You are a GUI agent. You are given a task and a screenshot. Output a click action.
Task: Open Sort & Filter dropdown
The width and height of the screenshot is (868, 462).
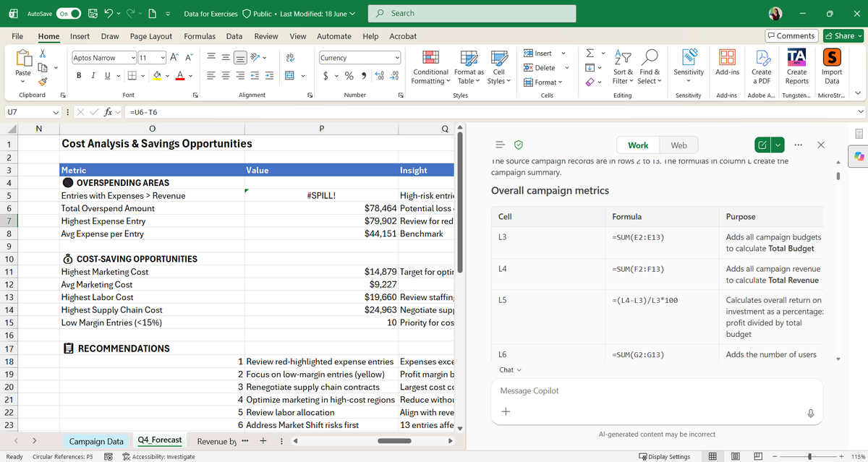click(x=624, y=67)
